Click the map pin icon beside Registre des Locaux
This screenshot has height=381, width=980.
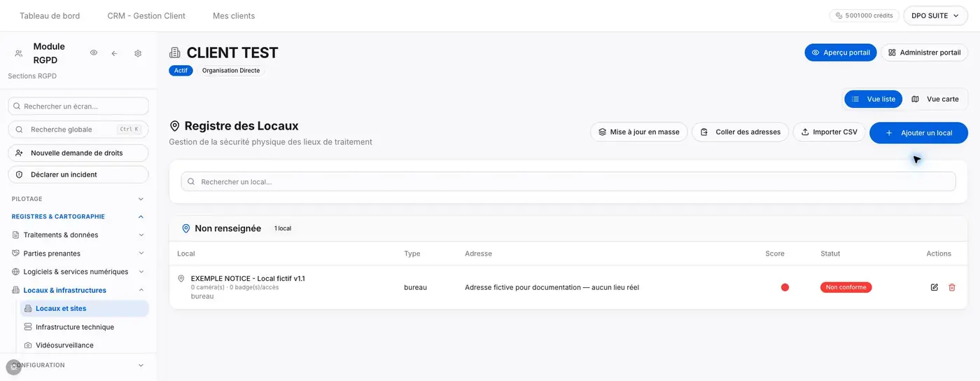[175, 126]
